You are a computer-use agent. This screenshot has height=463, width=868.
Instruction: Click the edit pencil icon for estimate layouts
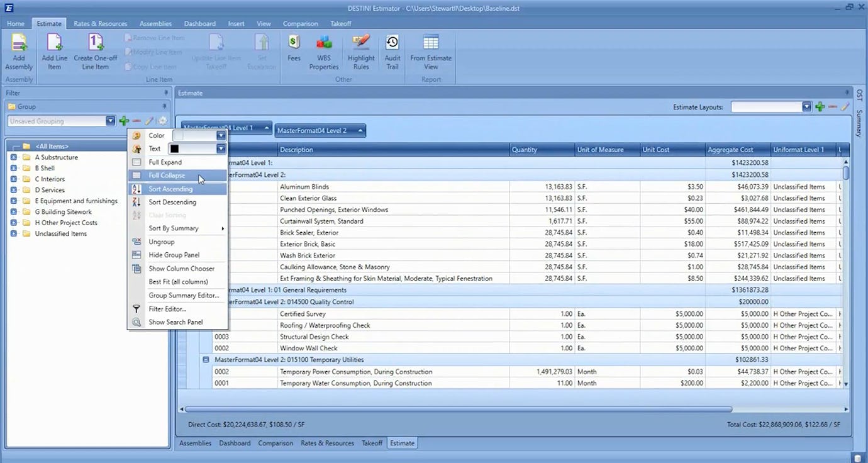pyautogui.click(x=845, y=106)
